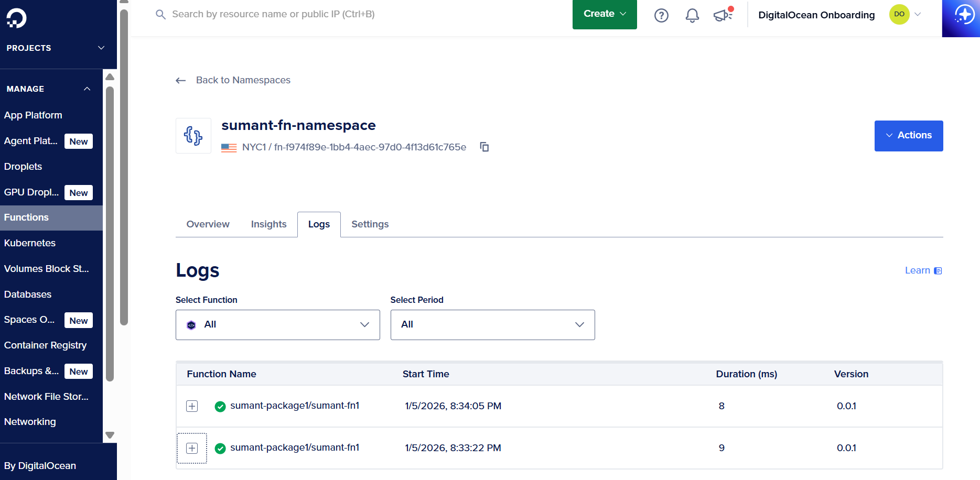Click the back arrow to Namespaces
Viewport: 980px width, 480px height.
coord(181,80)
